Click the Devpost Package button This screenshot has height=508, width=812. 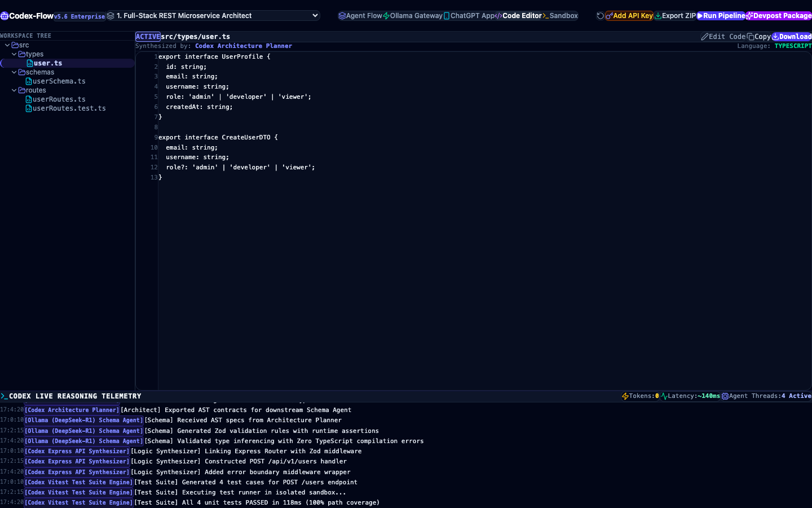(x=779, y=16)
